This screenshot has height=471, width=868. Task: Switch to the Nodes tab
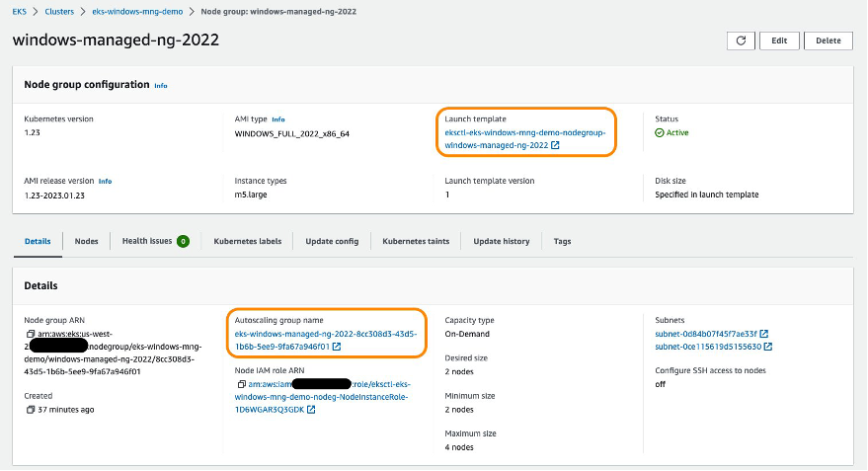86,242
